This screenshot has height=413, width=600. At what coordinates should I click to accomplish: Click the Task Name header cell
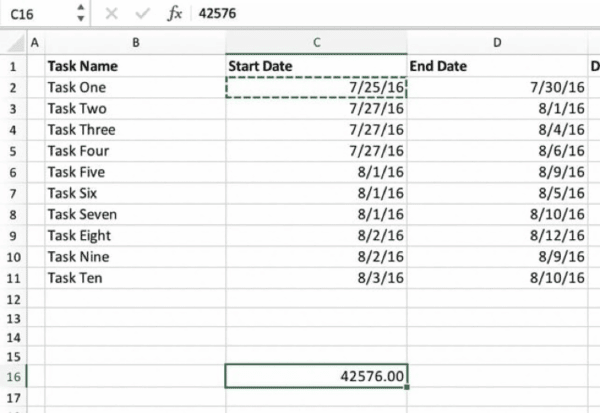pos(135,66)
